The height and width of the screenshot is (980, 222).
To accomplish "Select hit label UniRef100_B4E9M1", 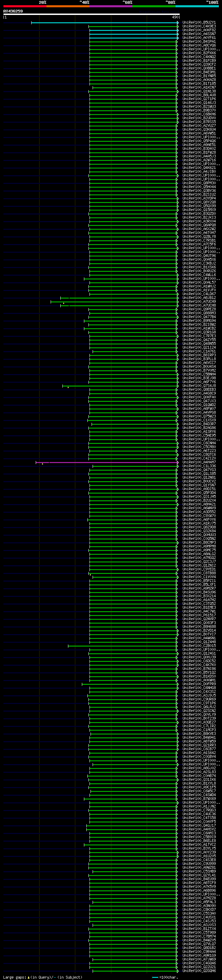I will [x=199, y=72].
